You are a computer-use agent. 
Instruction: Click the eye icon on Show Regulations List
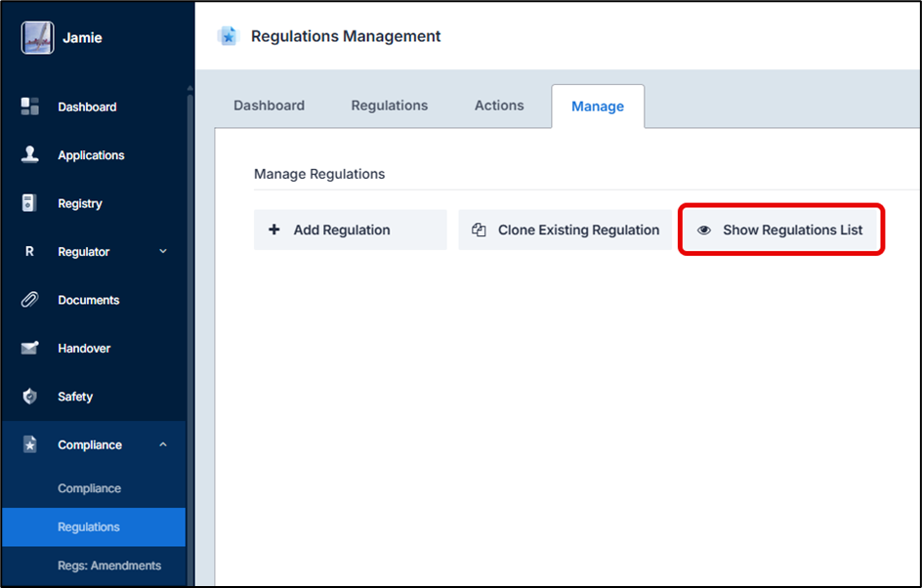pyautogui.click(x=704, y=230)
